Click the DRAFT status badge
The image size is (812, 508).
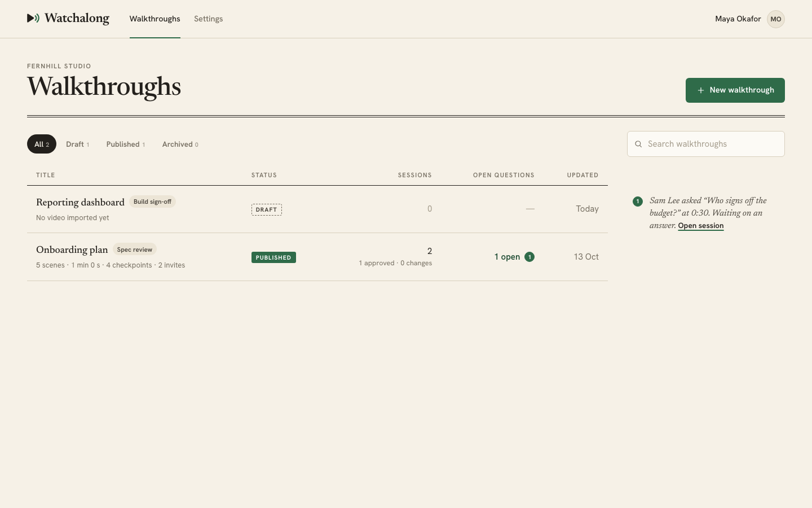[x=267, y=209]
